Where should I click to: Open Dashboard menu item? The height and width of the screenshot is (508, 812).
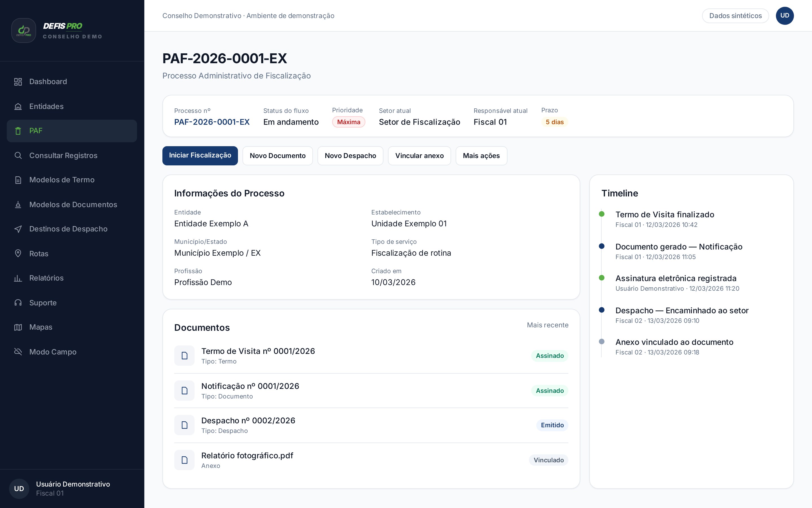[x=72, y=82]
